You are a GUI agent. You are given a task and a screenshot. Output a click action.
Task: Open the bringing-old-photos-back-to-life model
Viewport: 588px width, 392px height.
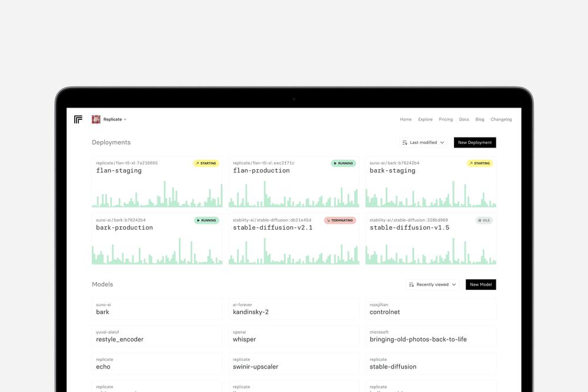(x=431, y=337)
